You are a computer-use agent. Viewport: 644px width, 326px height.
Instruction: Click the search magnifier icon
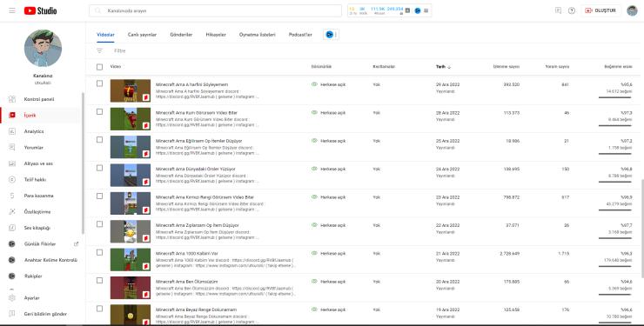pos(97,10)
